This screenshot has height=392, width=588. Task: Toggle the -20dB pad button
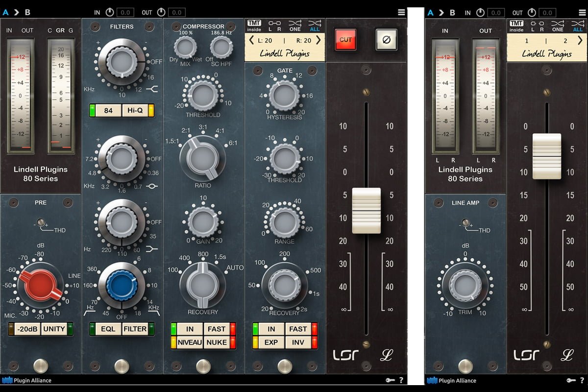click(x=27, y=329)
